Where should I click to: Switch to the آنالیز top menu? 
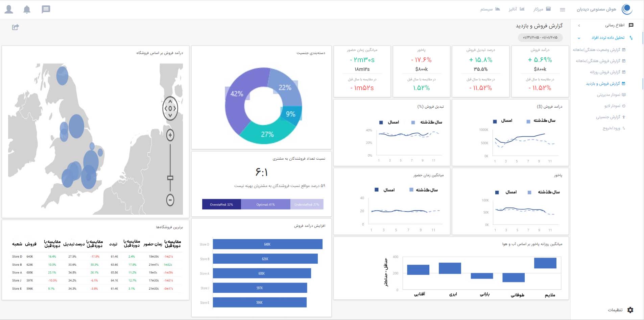[x=516, y=9]
